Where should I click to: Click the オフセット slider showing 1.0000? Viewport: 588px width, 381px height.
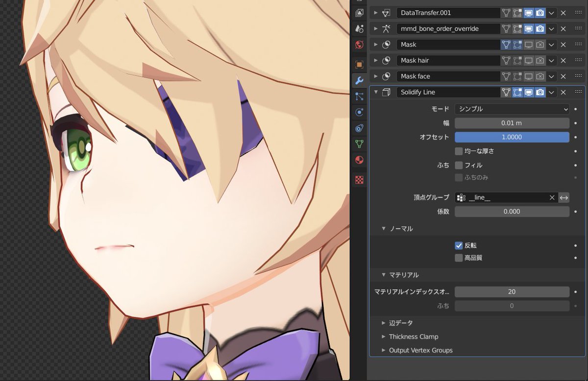pyautogui.click(x=512, y=137)
